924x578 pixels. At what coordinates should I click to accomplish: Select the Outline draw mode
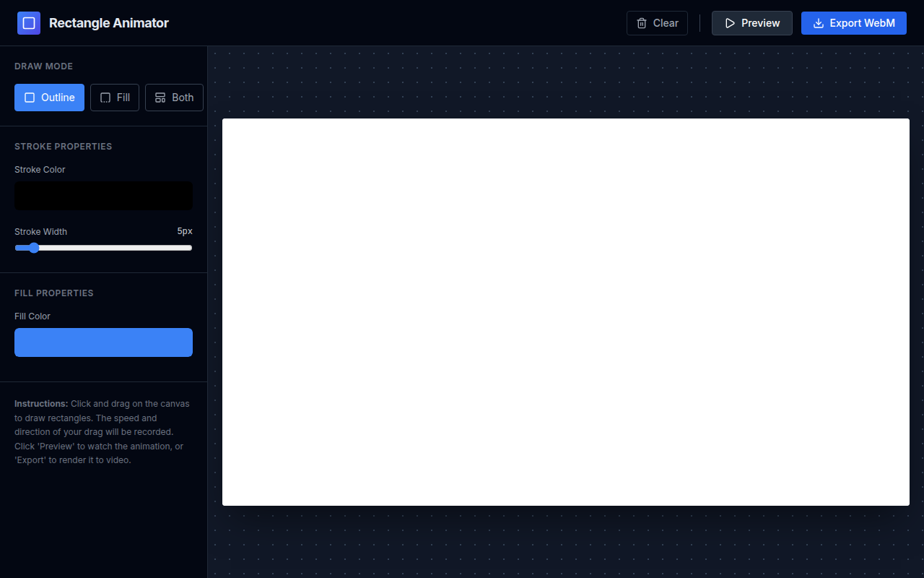pos(49,97)
